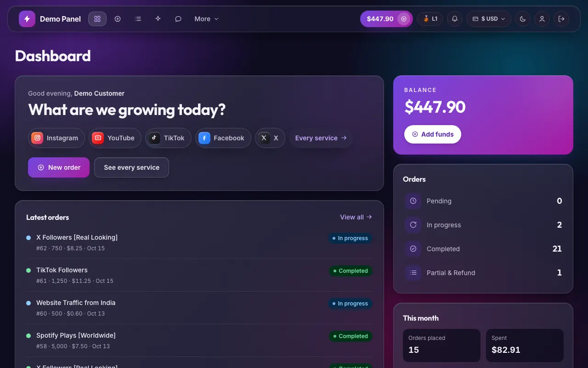Open order #62 X Followers [Real Looking]
The width and height of the screenshot is (588, 368).
coord(199,242)
